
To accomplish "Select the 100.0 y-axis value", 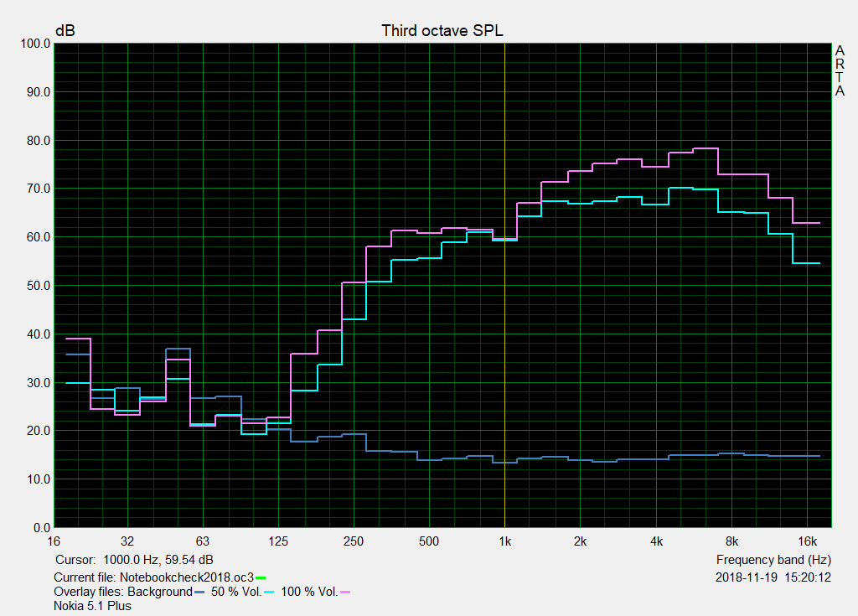I will (x=35, y=44).
